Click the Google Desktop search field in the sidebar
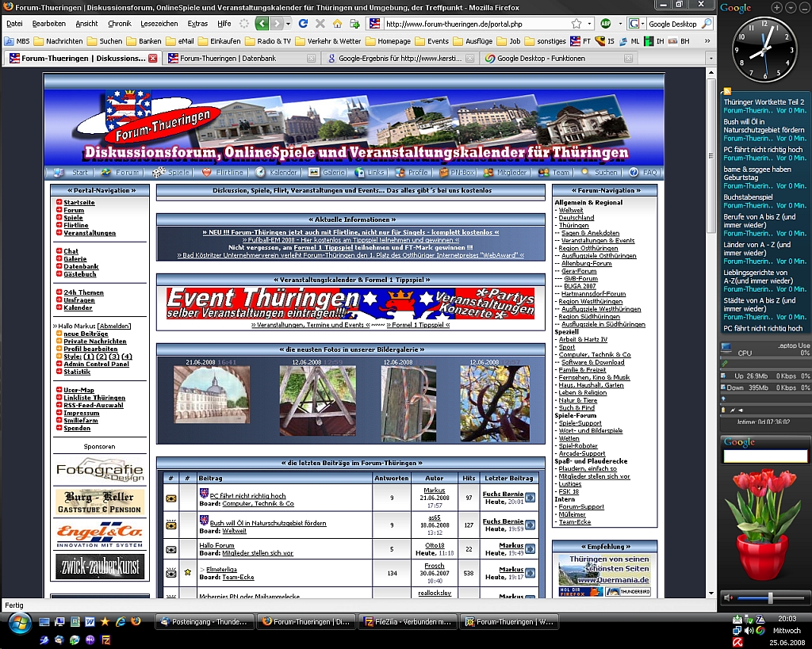 coord(765,456)
